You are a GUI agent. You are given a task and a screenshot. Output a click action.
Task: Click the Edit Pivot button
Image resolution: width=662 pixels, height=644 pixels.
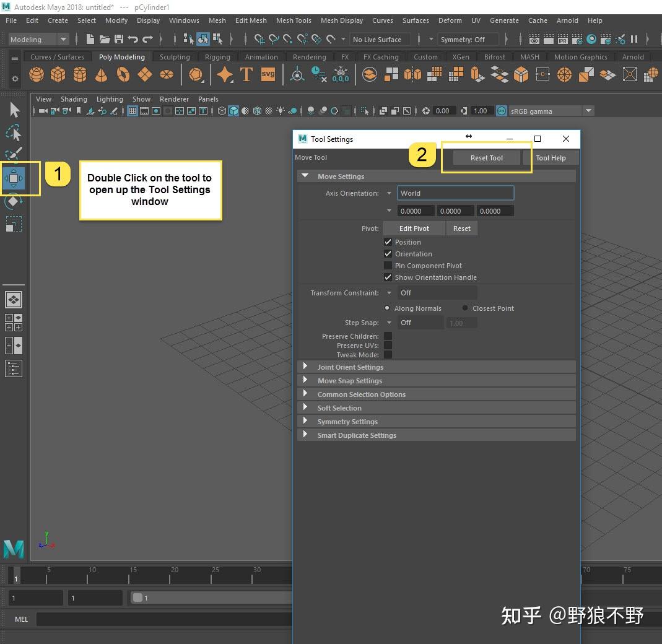(x=414, y=228)
